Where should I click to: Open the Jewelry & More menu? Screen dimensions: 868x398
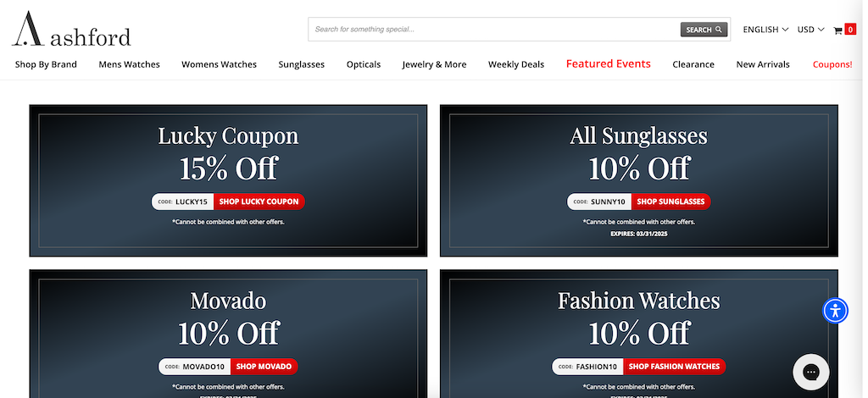click(x=435, y=64)
